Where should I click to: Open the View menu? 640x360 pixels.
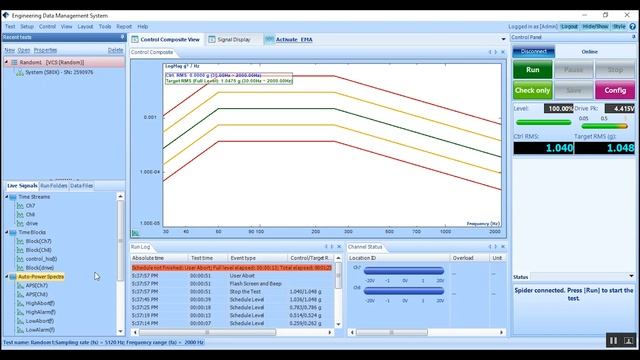[67, 27]
